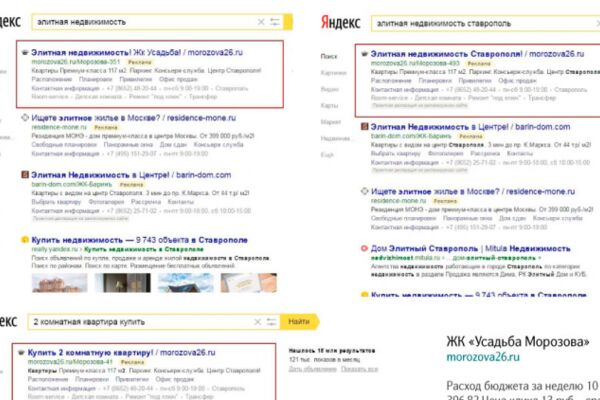Open first building thumbnail under "Купить недвижимость"
The width and height of the screenshot is (600, 400).
[x=60, y=283]
